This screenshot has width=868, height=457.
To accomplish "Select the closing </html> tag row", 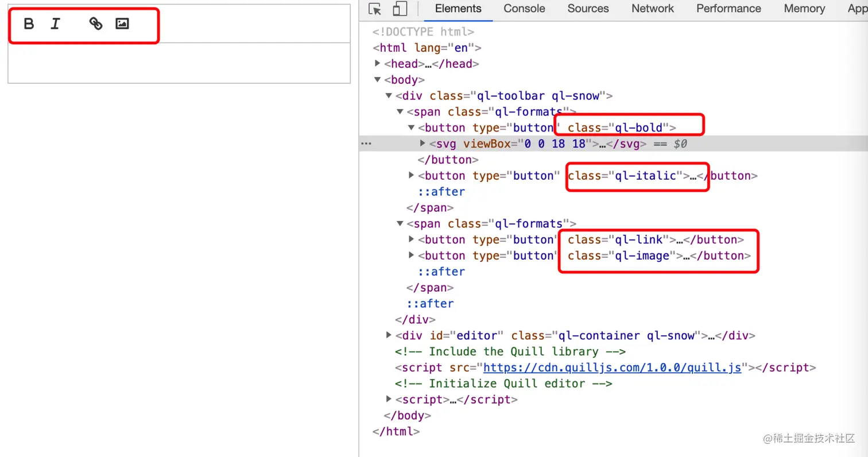I will coord(396,432).
